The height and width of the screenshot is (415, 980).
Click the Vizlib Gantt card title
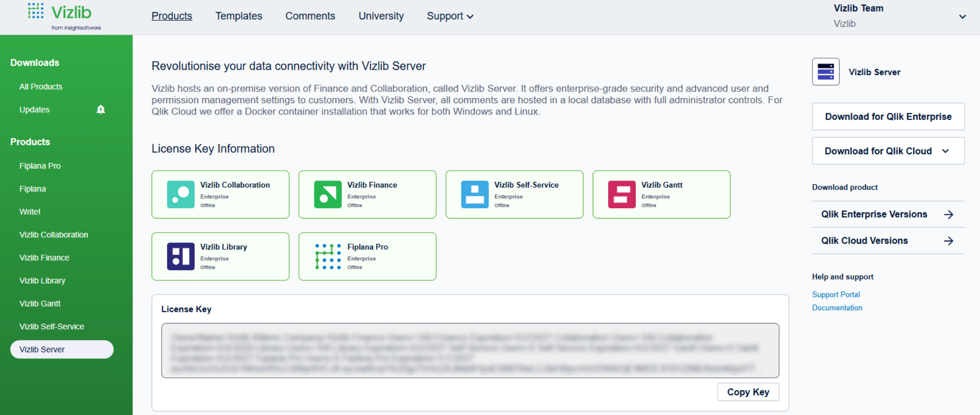click(662, 185)
